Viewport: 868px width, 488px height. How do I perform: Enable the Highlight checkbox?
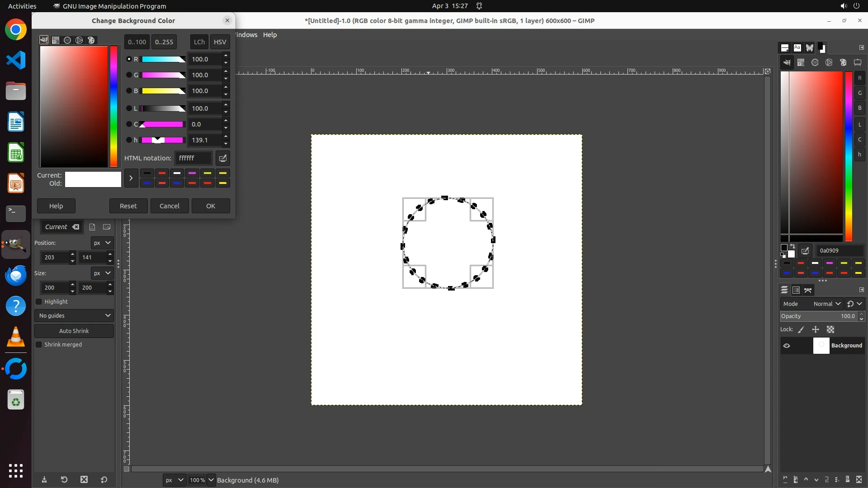click(39, 302)
